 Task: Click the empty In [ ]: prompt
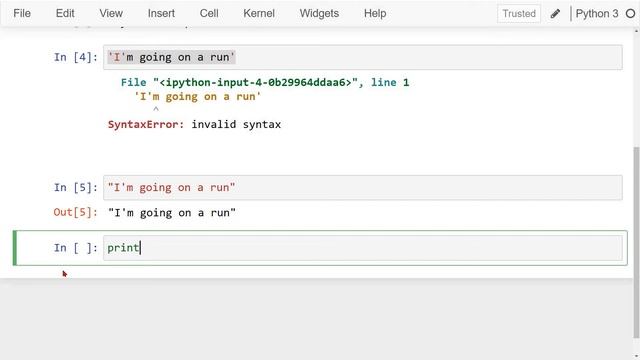[76, 248]
